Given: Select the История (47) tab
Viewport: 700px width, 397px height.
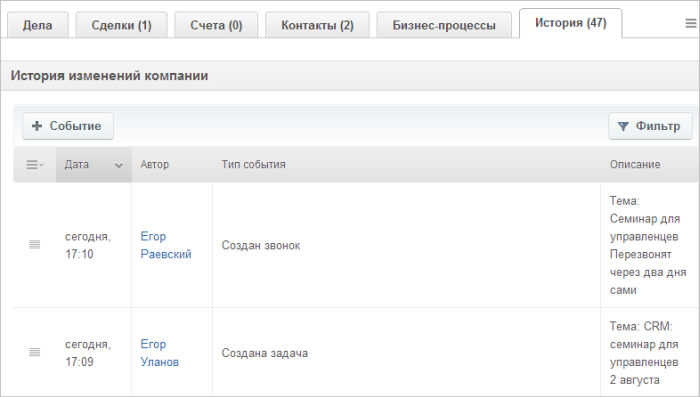Looking at the screenshot, I should click(x=571, y=23).
